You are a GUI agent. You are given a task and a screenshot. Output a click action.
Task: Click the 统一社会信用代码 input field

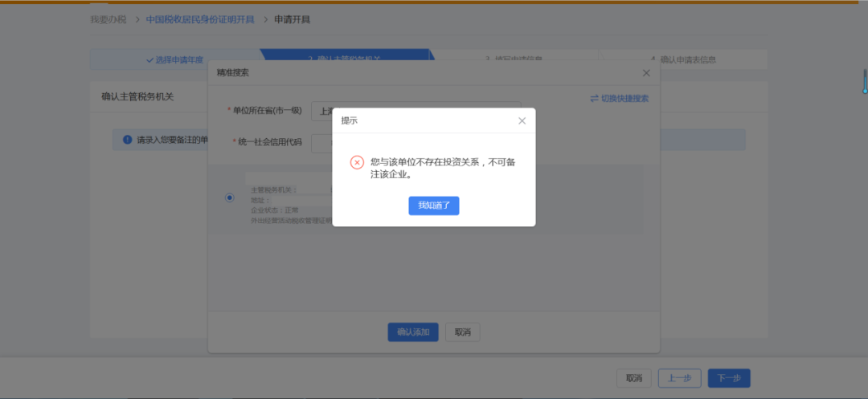321,142
